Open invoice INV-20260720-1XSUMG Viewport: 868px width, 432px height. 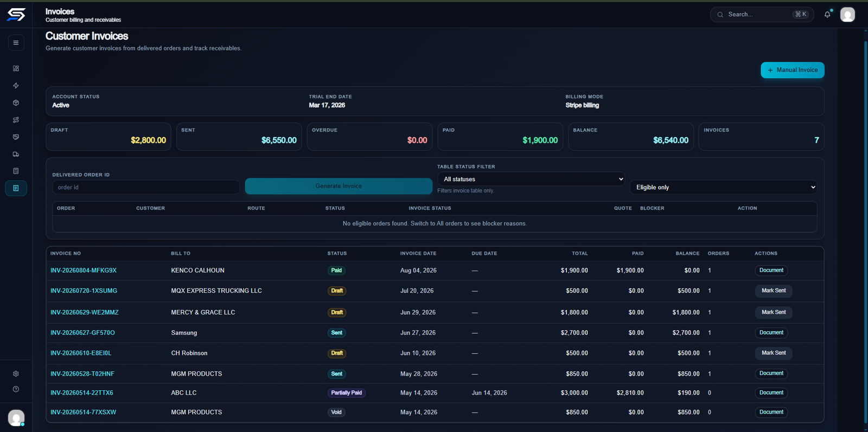pos(84,291)
